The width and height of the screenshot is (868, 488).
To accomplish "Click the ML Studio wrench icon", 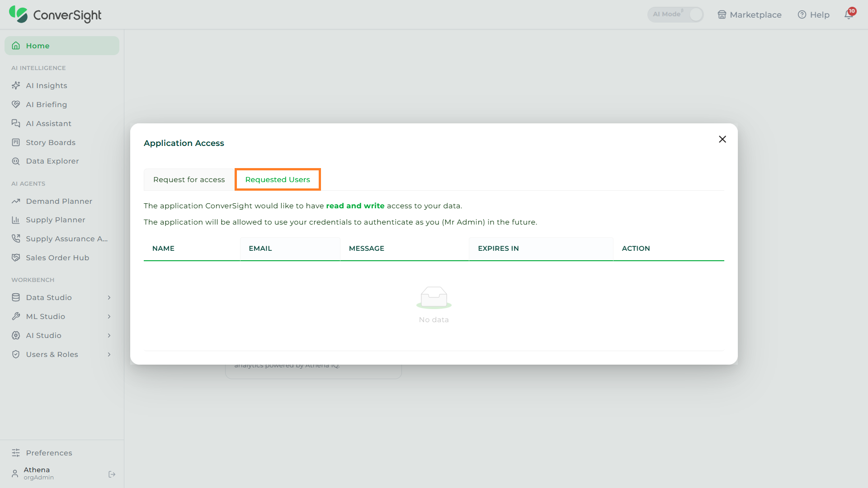I will click(16, 316).
